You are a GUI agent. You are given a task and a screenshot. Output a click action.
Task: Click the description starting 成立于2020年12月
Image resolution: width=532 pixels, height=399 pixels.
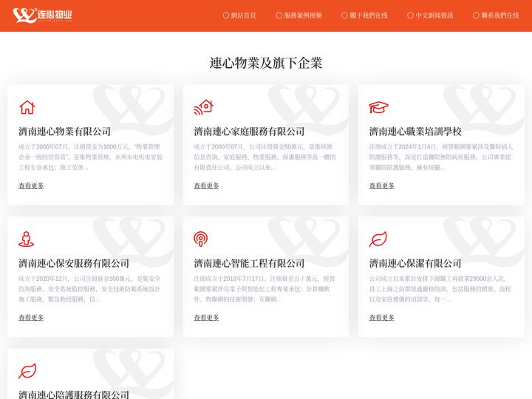89,289
